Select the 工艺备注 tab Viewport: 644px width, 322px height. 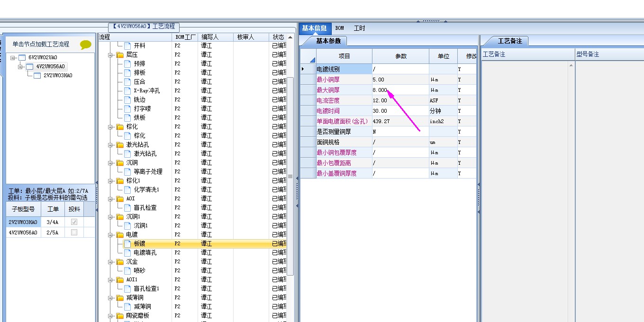click(x=509, y=41)
